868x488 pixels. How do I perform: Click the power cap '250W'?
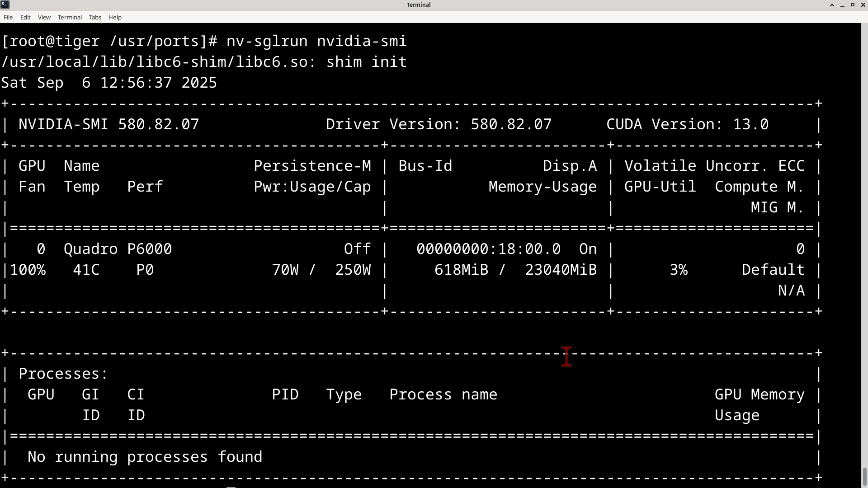[x=353, y=270]
